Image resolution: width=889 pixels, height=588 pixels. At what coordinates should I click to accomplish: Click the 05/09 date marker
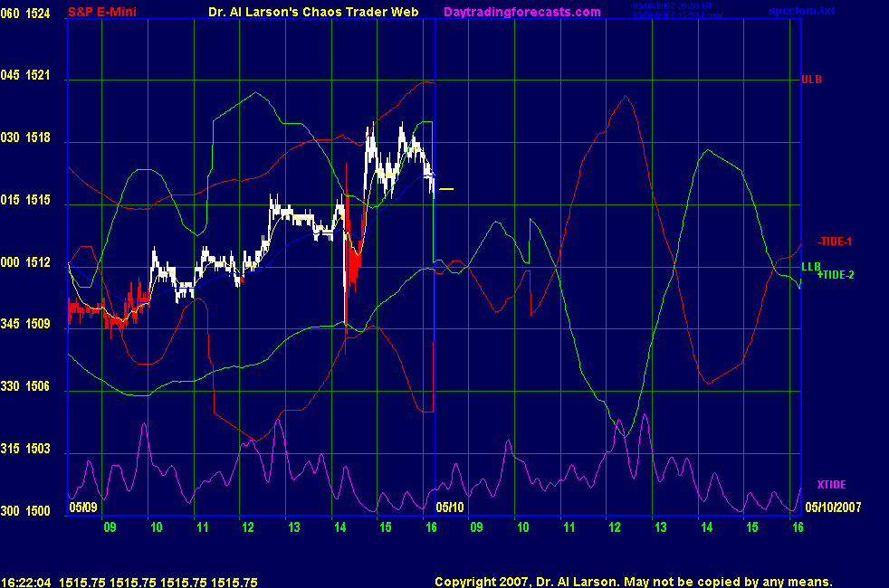(83, 507)
